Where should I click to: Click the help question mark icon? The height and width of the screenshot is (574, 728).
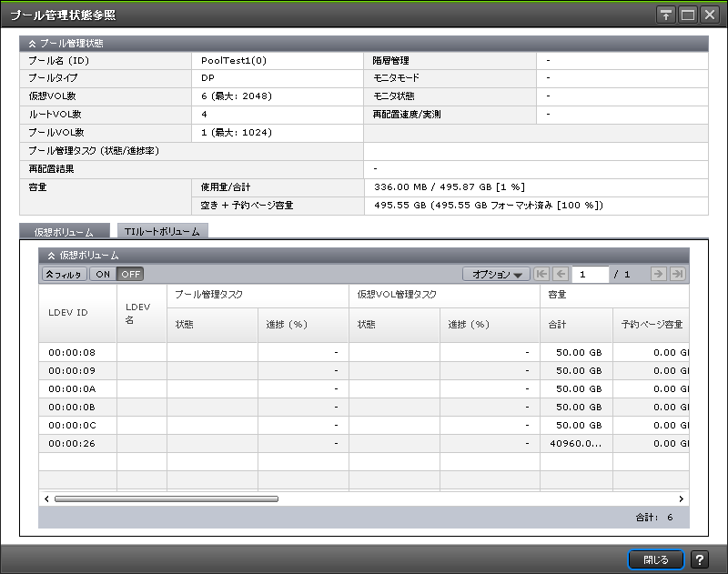(700, 559)
